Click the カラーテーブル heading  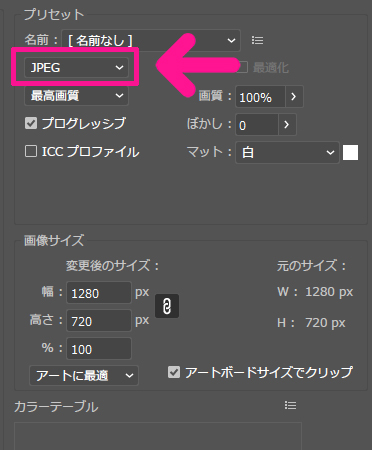(56, 407)
